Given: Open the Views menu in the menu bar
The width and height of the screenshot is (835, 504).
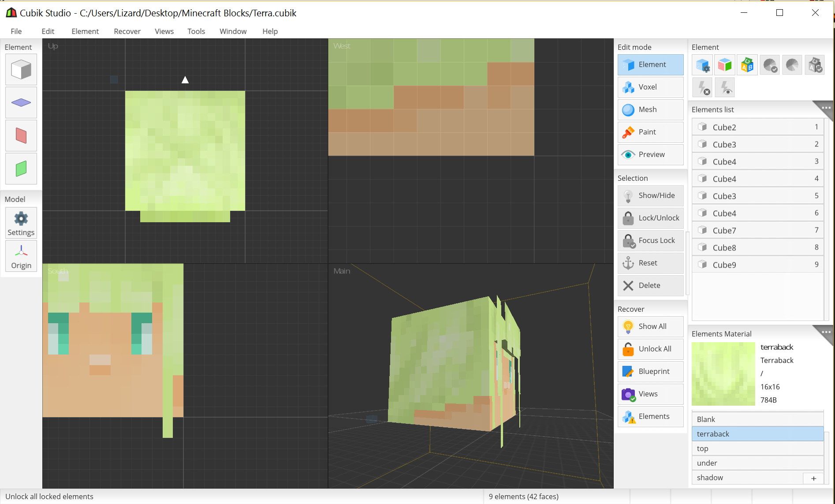Looking at the screenshot, I should tap(164, 31).
